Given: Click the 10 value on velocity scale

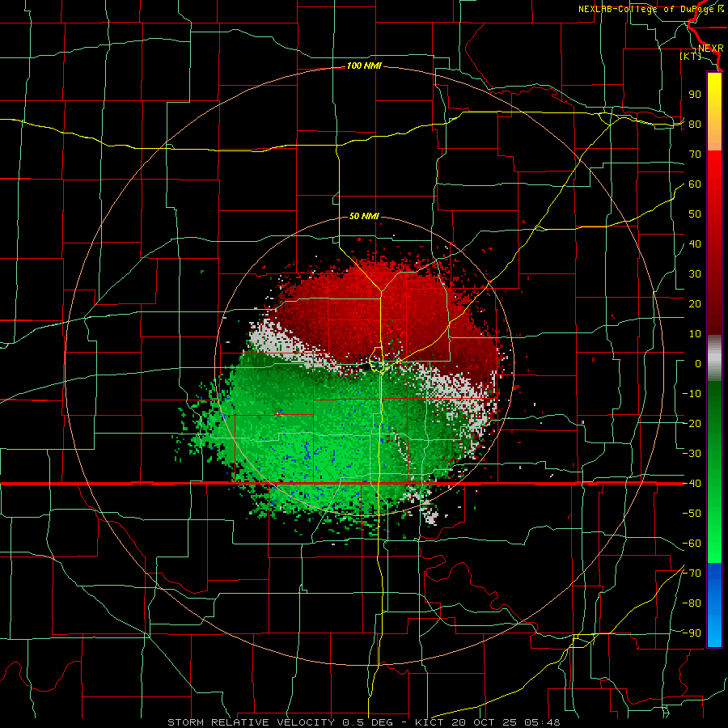Looking at the screenshot, I should (695, 334).
